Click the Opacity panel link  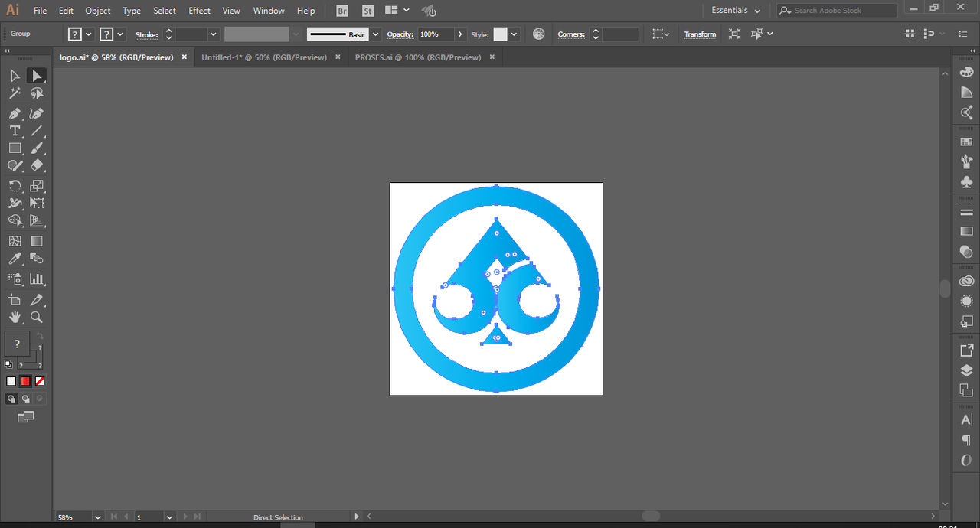400,34
